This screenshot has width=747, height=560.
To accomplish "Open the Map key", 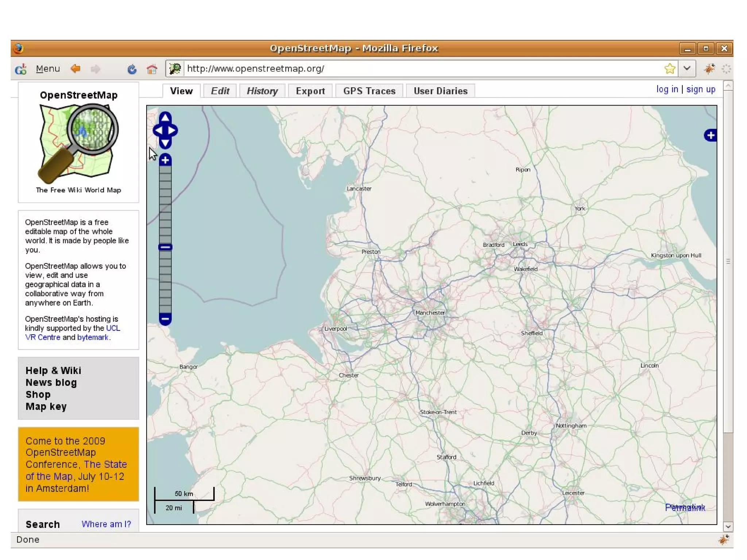I will pos(46,407).
